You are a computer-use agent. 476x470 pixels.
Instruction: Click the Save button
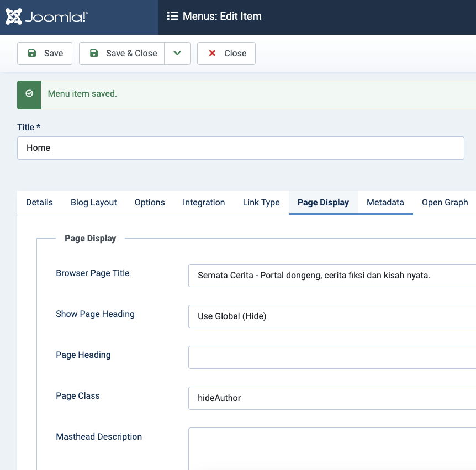(45, 53)
